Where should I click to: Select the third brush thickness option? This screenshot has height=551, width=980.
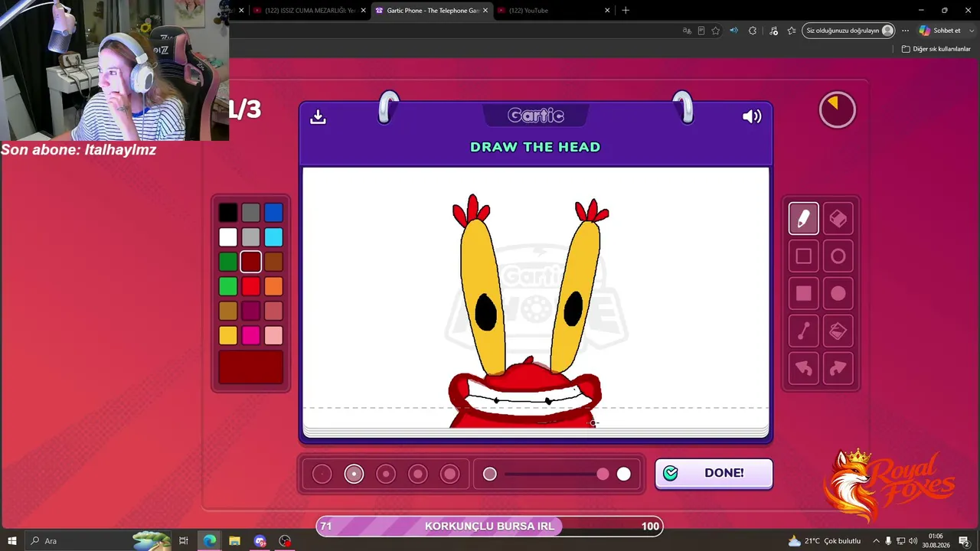click(386, 474)
